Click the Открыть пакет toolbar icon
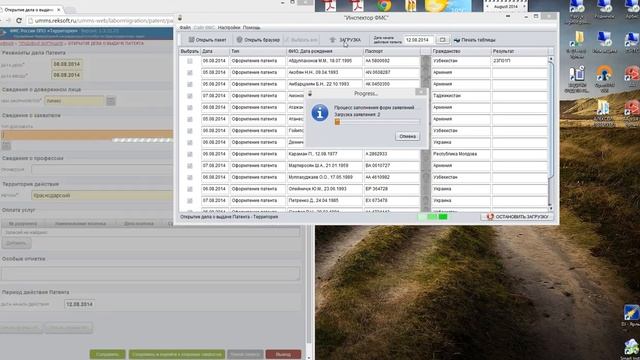Image resolution: width=640 pixels, height=360 pixels. click(191, 40)
